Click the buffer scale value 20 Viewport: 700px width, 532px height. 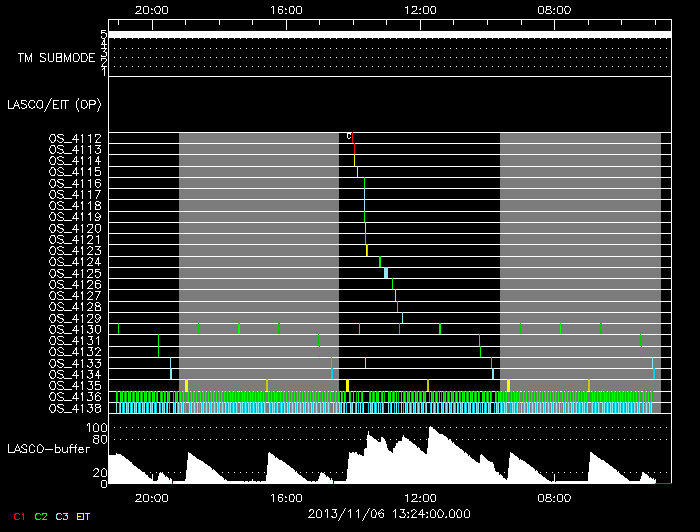[100, 473]
